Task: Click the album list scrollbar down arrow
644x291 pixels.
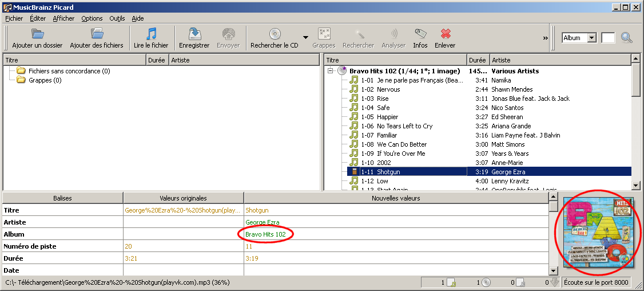Action: (x=636, y=186)
